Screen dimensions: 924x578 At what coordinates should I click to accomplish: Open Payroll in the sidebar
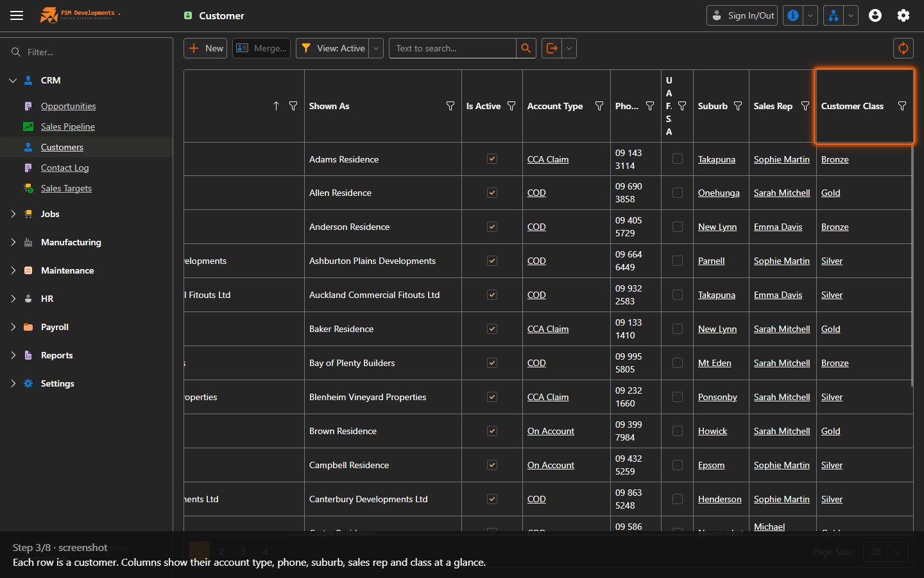click(x=55, y=327)
